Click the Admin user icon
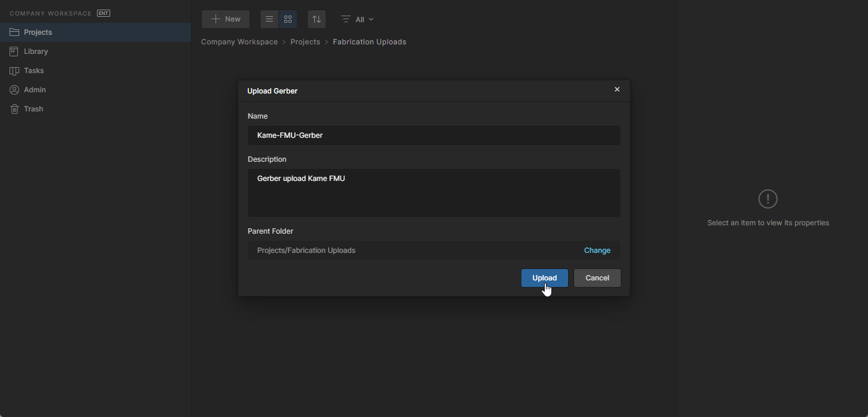The width and height of the screenshot is (868, 417). tap(14, 90)
